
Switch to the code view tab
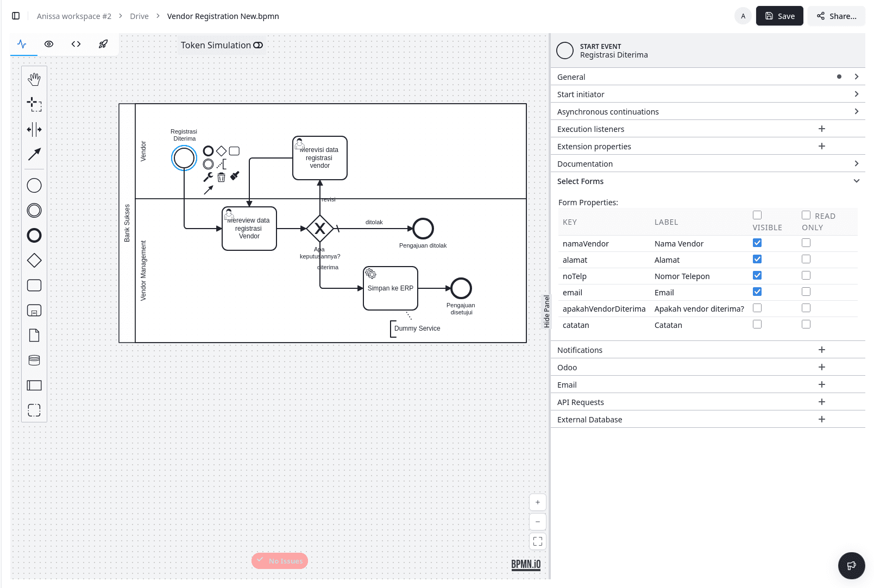click(x=76, y=45)
